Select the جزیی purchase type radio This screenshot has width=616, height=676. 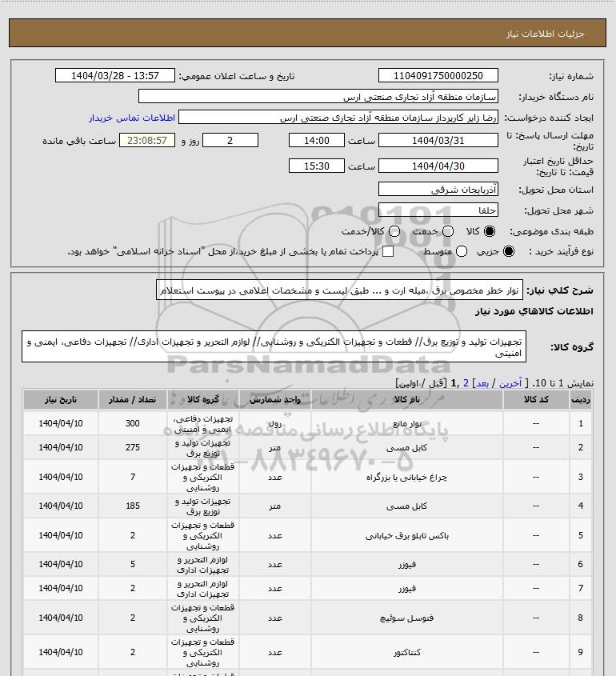(509, 251)
